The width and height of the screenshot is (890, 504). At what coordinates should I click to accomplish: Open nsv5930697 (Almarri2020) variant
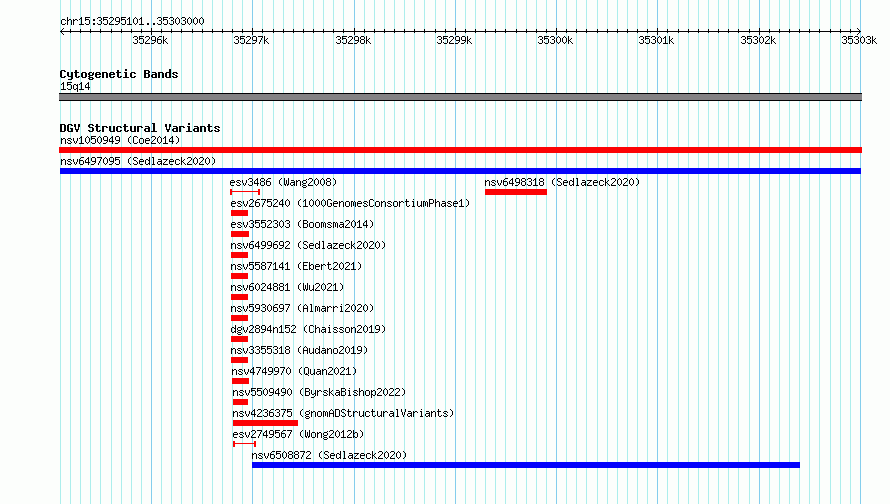pos(302,308)
